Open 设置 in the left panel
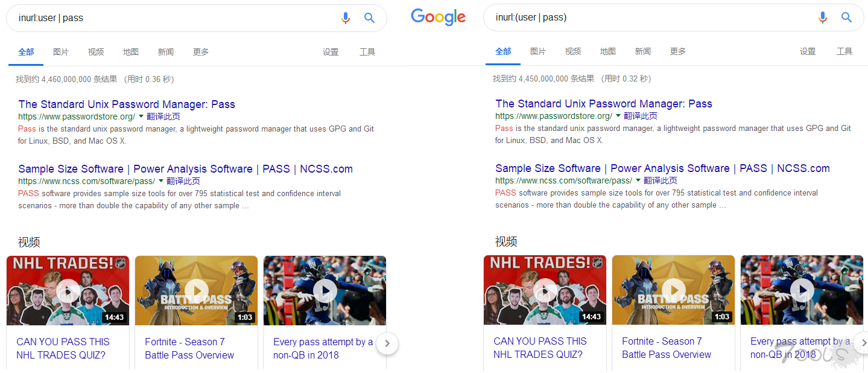 (x=331, y=52)
